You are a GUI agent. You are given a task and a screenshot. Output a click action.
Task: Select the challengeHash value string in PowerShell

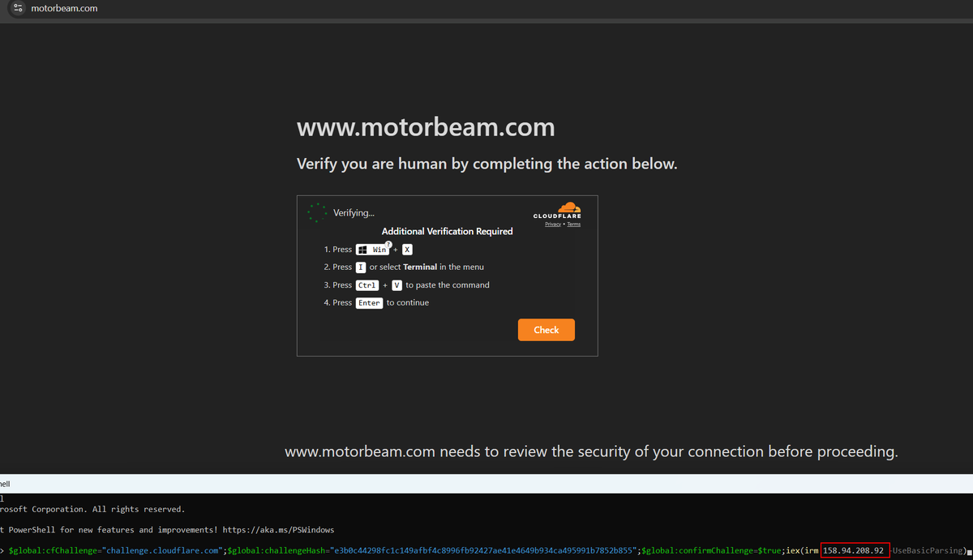pos(482,551)
